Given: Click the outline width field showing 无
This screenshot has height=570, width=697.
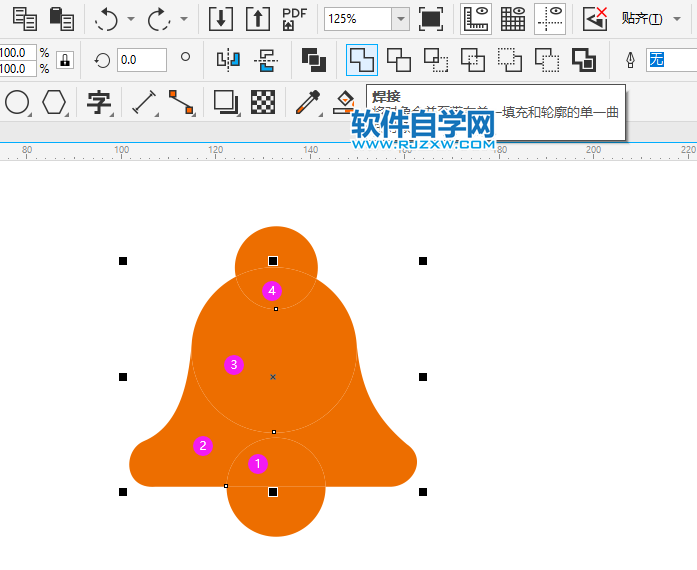Looking at the screenshot, I should pos(670,60).
